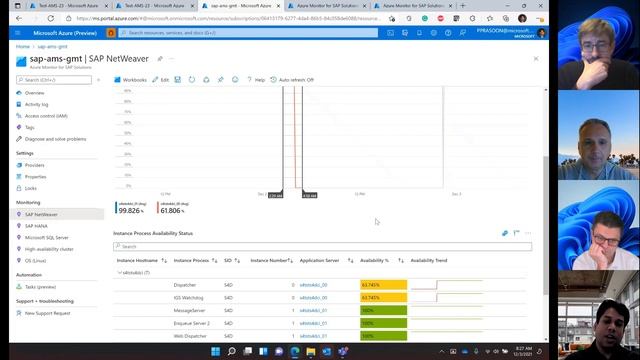
Task: Pin the sap-ams-gmt blade title
Action: (x=160, y=59)
